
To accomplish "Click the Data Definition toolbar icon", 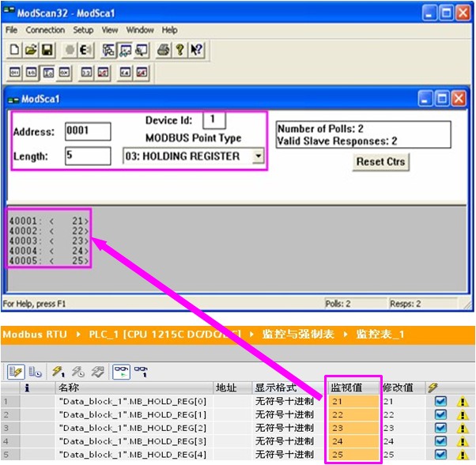I will pyautogui.click(x=108, y=50).
